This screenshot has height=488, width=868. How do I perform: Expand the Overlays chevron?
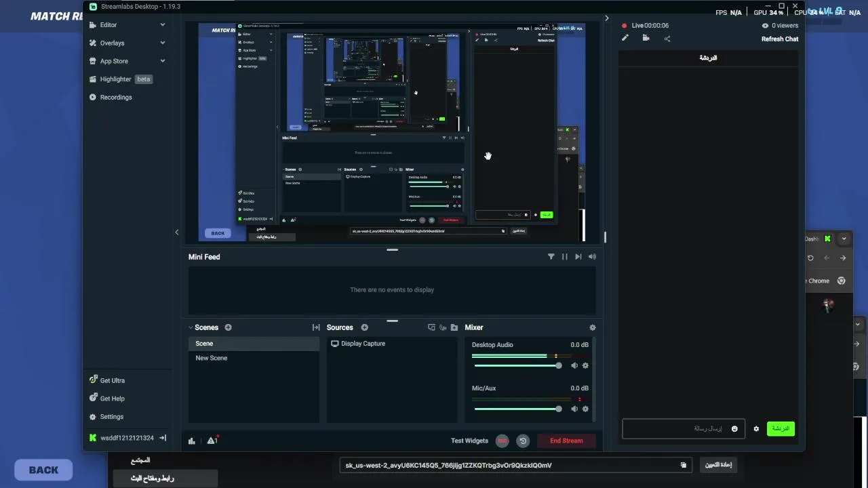click(x=163, y=43)
